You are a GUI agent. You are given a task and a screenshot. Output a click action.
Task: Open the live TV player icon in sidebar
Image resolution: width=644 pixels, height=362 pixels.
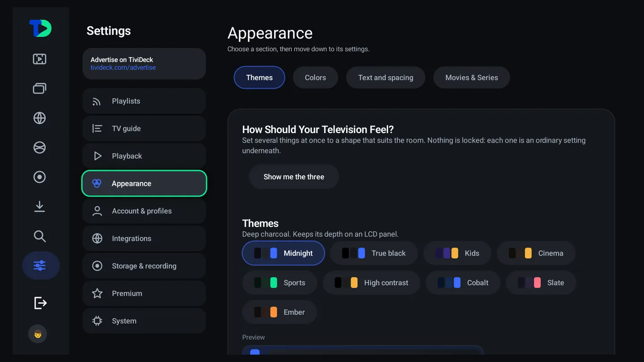(x=40, y=59)
